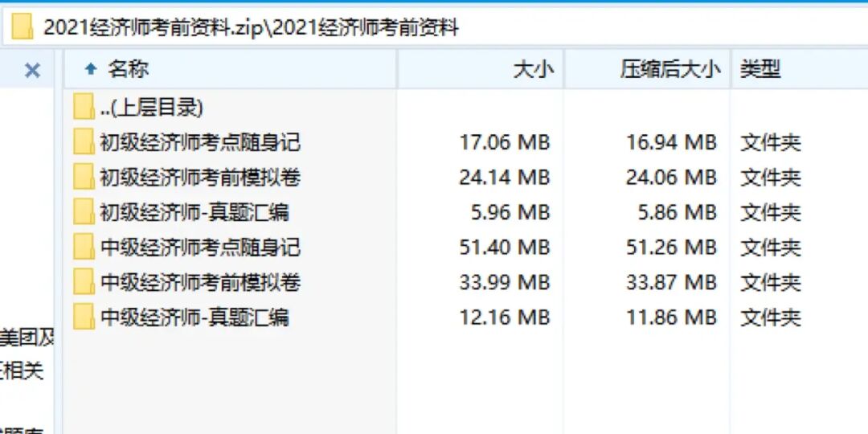Click compressed size 24.06 MB
This screenshot has width=868, height=434.
tap(671, 178)
